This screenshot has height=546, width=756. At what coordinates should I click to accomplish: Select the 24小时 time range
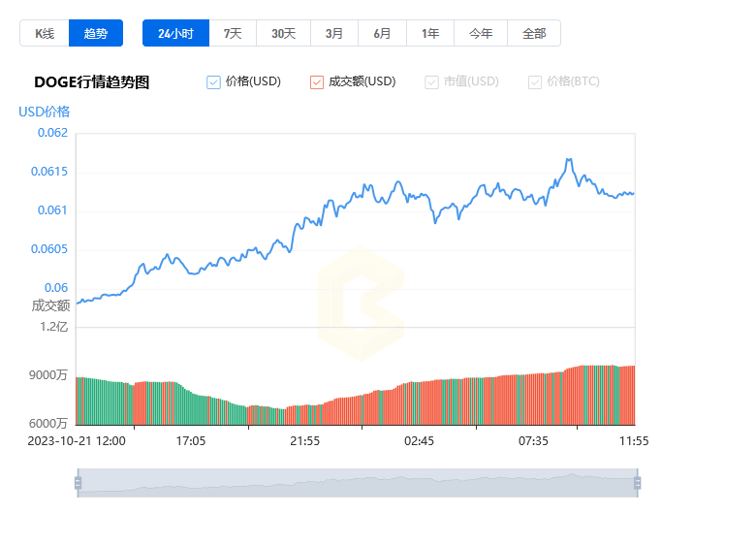[x=175, y=33]
